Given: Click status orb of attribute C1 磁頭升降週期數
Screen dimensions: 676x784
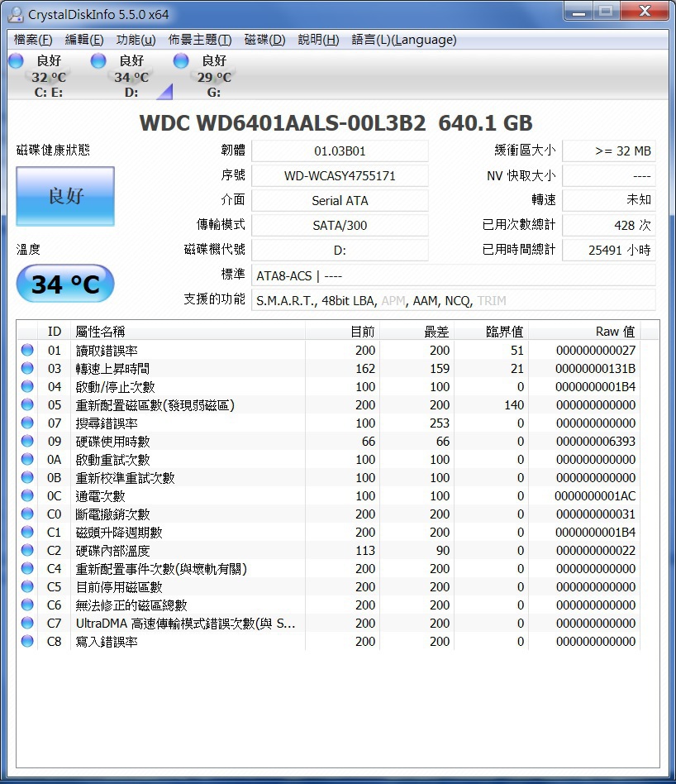Looking at the screenshot, I should (27, 532).
